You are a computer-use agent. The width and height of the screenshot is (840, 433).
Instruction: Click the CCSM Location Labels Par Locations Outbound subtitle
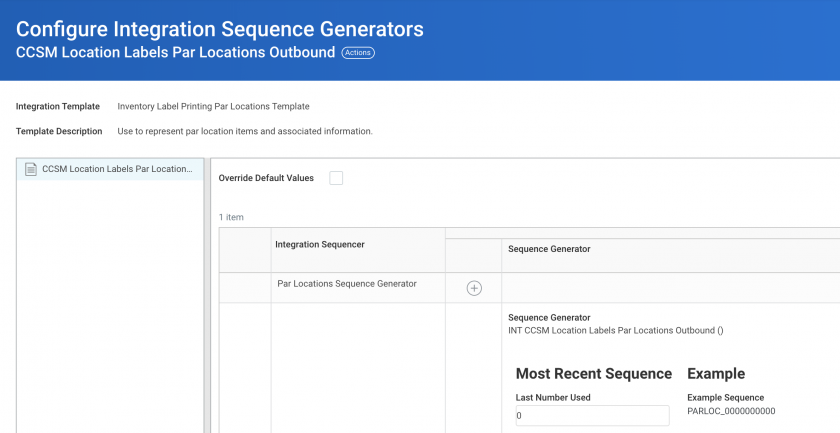click(176, 53)
